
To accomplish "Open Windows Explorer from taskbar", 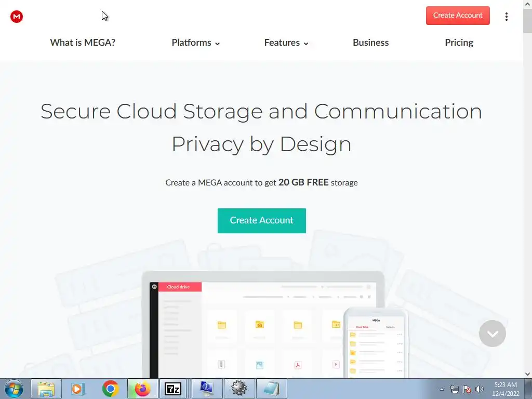I will click(46, 389).
